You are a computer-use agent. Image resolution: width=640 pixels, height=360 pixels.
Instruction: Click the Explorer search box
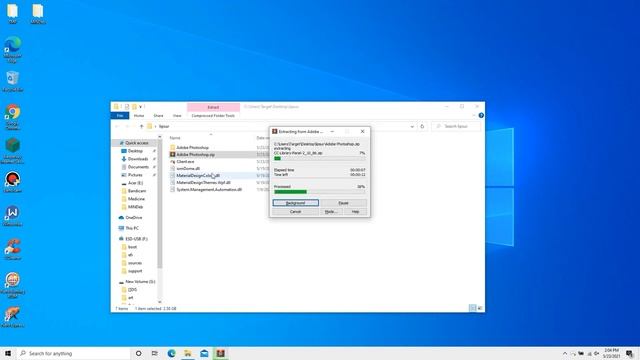(456, 127)
